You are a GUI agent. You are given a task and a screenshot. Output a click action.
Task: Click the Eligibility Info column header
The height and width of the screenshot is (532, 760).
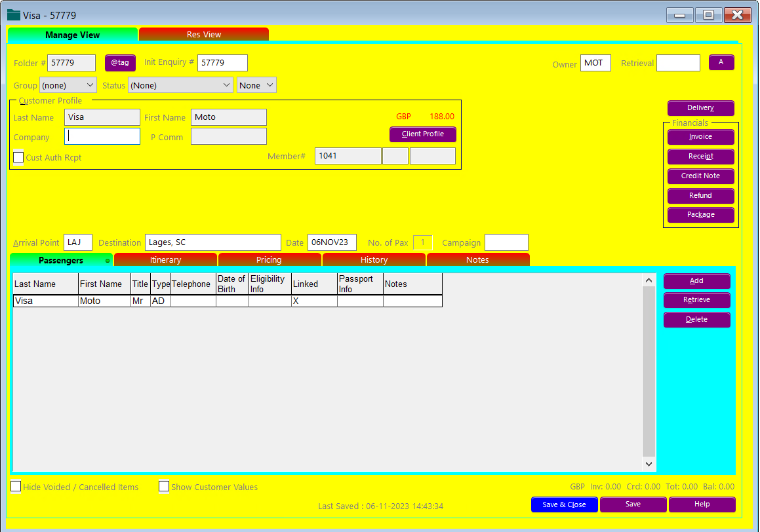point(270,284)
